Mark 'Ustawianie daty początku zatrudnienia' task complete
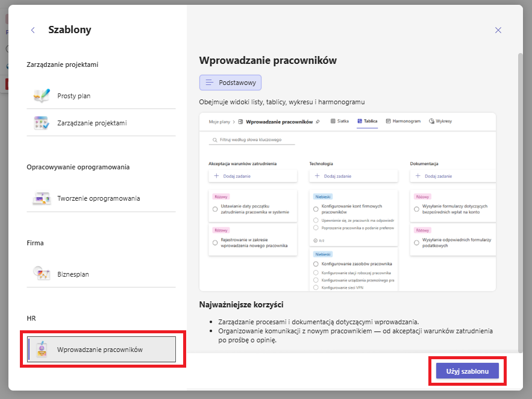Screen dimensions: 532x399 pyautogui.click(x=215, y=209)
